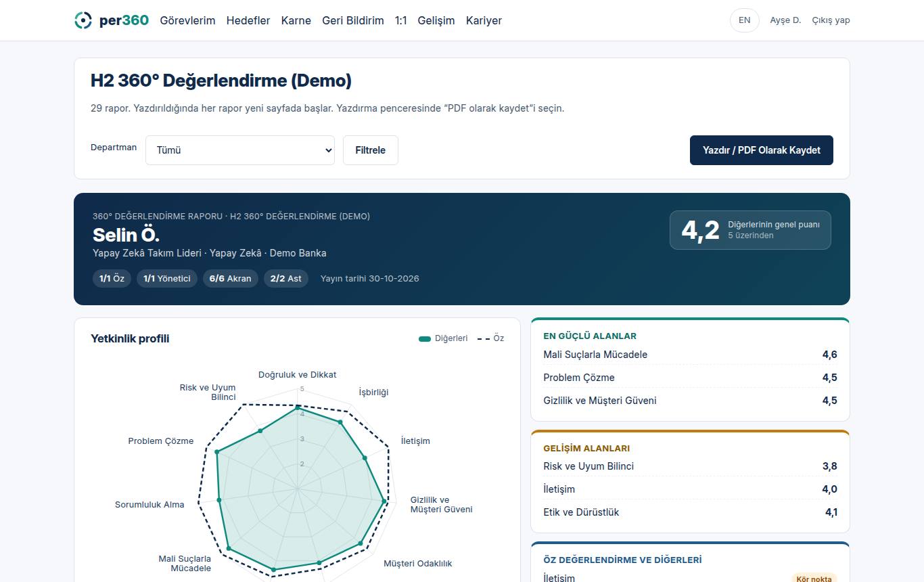The width and height of the screenshot is (924, 582).
Task: Click the Sorumluluk Alma chart label
Action: click(149, 505)
